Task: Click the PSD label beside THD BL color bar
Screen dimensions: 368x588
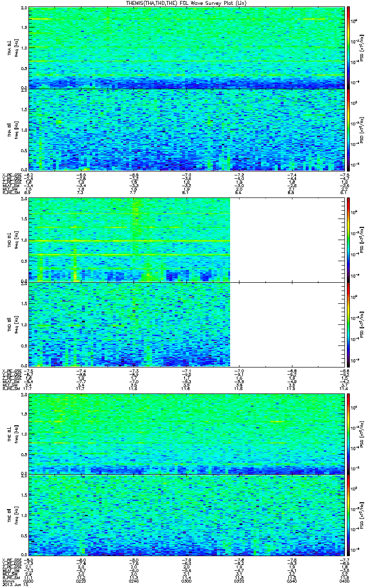Action: coord(362,240)
